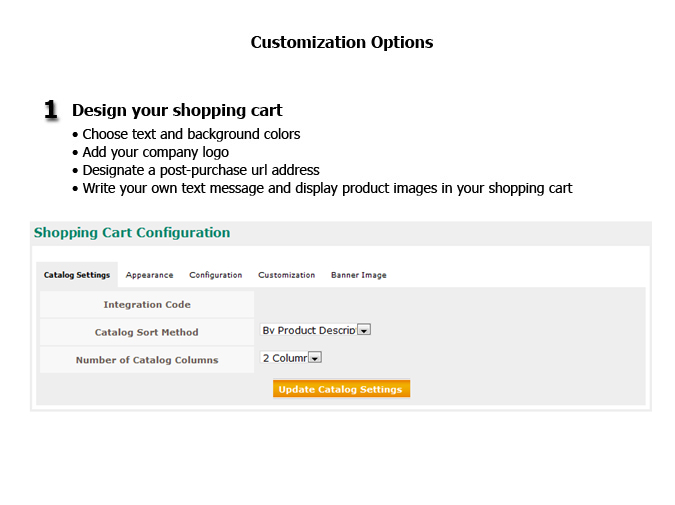Click the step number 1 icon

[51, 110]
